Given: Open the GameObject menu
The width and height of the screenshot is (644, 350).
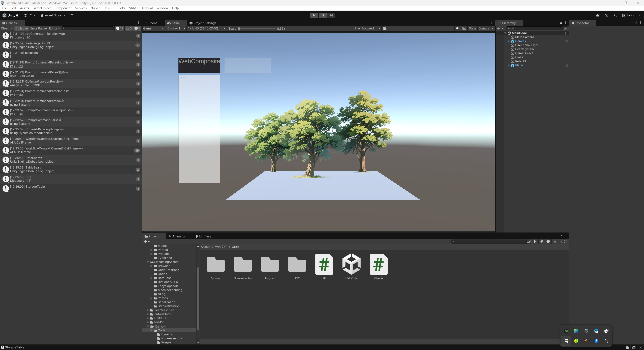Looking at the screenshot, I should pos(41,8).
